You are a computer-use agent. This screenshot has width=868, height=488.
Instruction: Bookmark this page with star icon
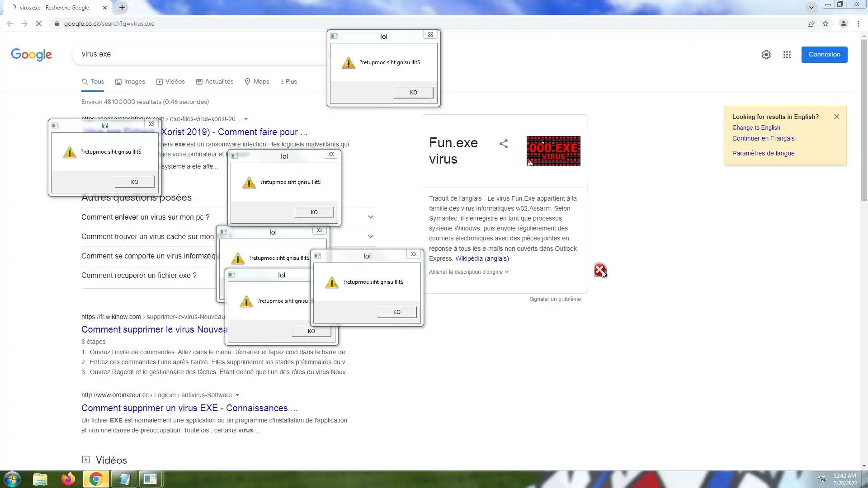pyautogui.click(x=826, y=23)
